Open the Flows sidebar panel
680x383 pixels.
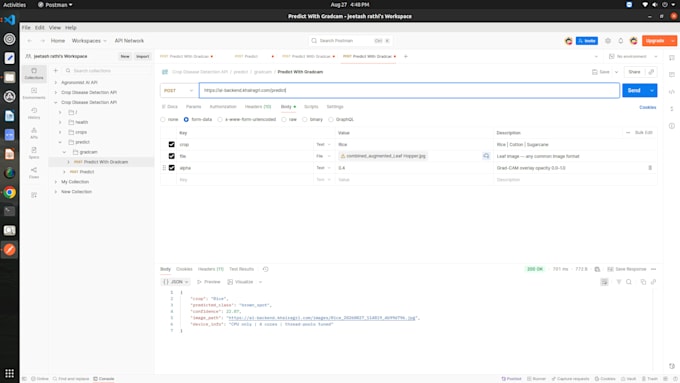(x=34, y=173)
